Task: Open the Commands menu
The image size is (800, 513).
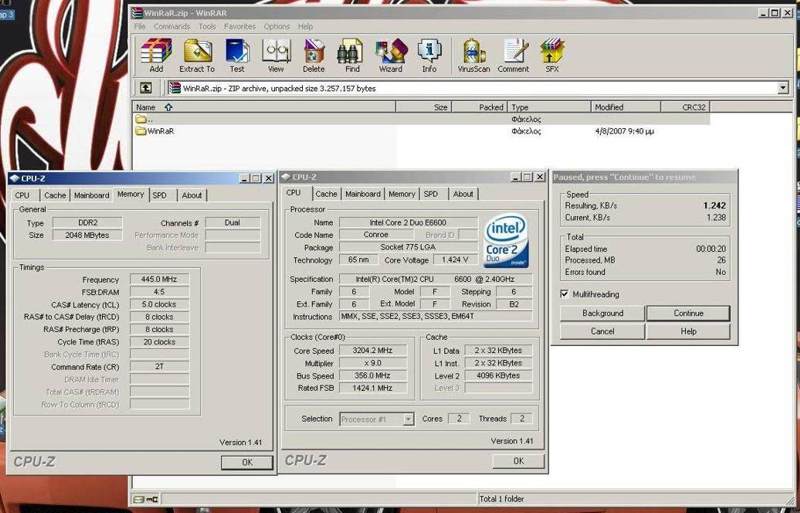Action: coord(171,26)
